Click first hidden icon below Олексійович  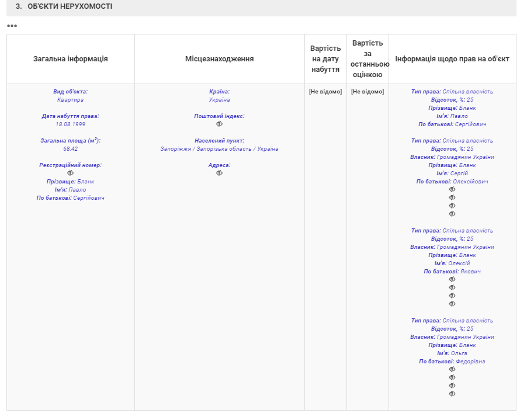(x=452, y=190)
